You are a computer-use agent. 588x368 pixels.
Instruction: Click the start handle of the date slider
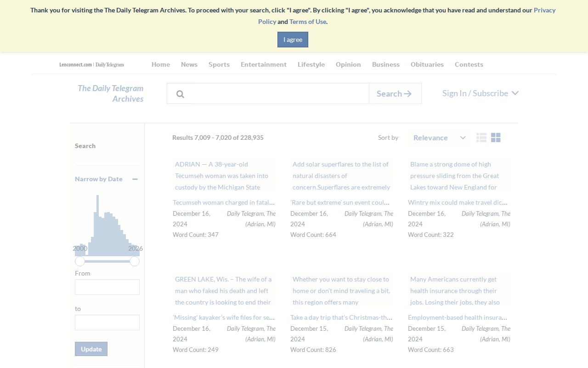click(80, 261)
